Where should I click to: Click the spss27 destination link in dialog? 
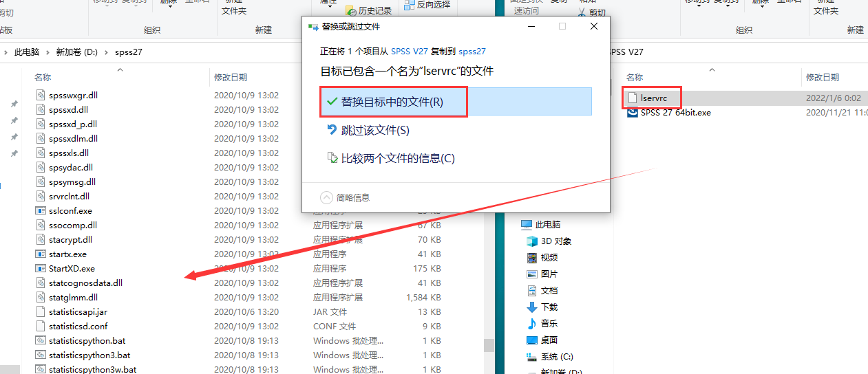point(472,52)
